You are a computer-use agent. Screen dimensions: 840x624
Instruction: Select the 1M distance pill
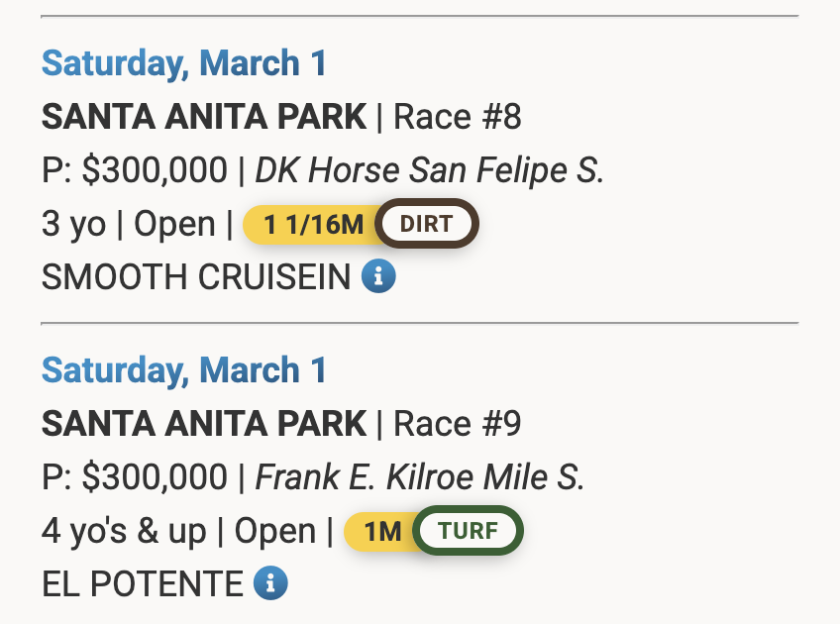381,532
